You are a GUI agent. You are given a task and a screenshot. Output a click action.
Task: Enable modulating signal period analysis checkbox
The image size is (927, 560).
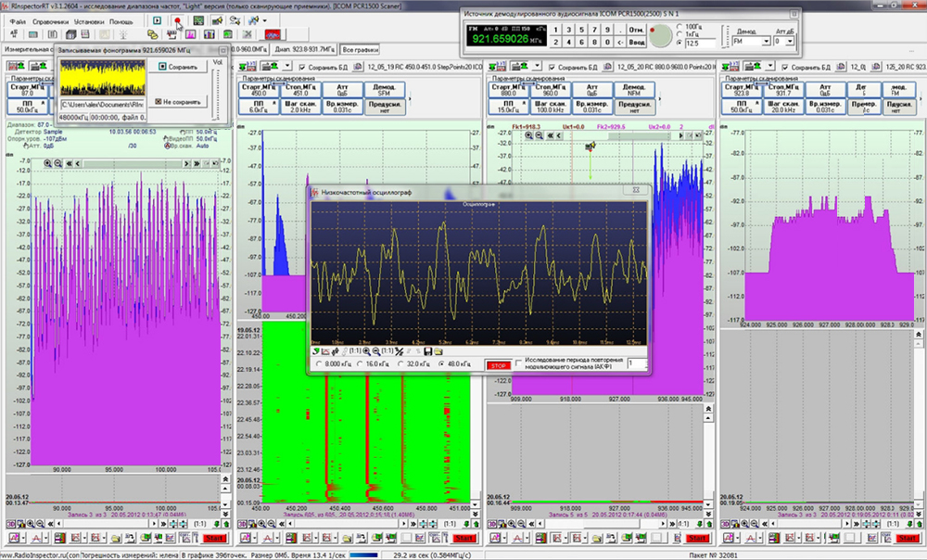click(x=517, y=362)
